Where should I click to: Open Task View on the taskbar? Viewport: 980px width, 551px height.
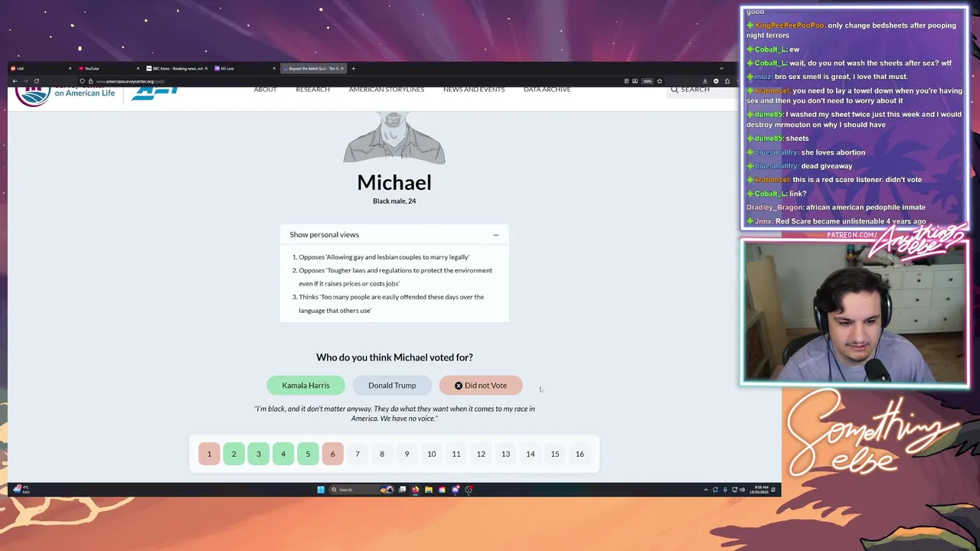pos(402,490)
